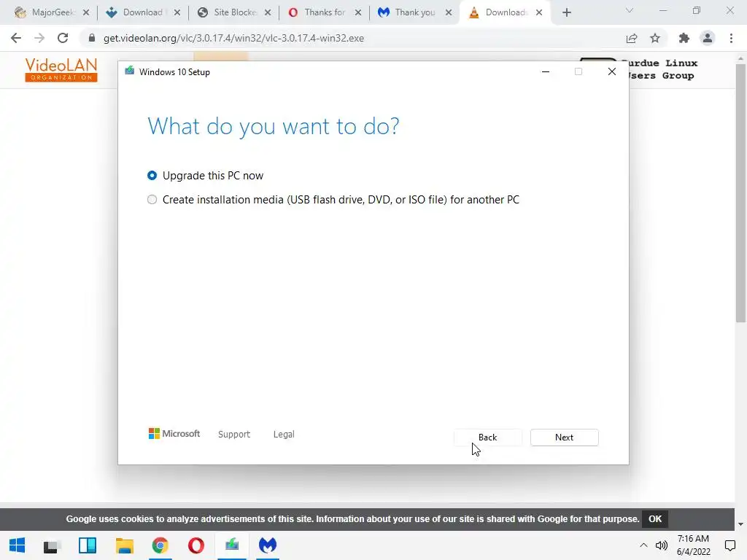Click the volume speaker icon
The height and width of the screenshot is (560, 747).
click(x=661, y=545)
